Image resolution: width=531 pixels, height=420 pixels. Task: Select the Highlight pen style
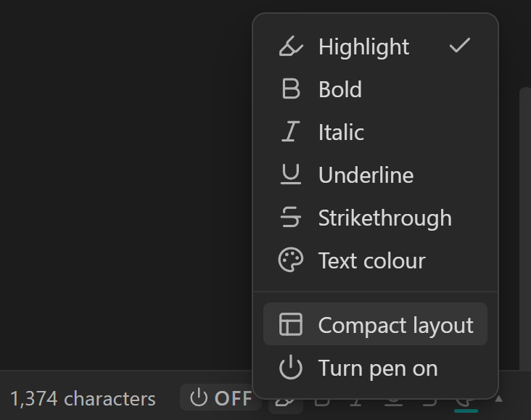(x=375, y=46)
